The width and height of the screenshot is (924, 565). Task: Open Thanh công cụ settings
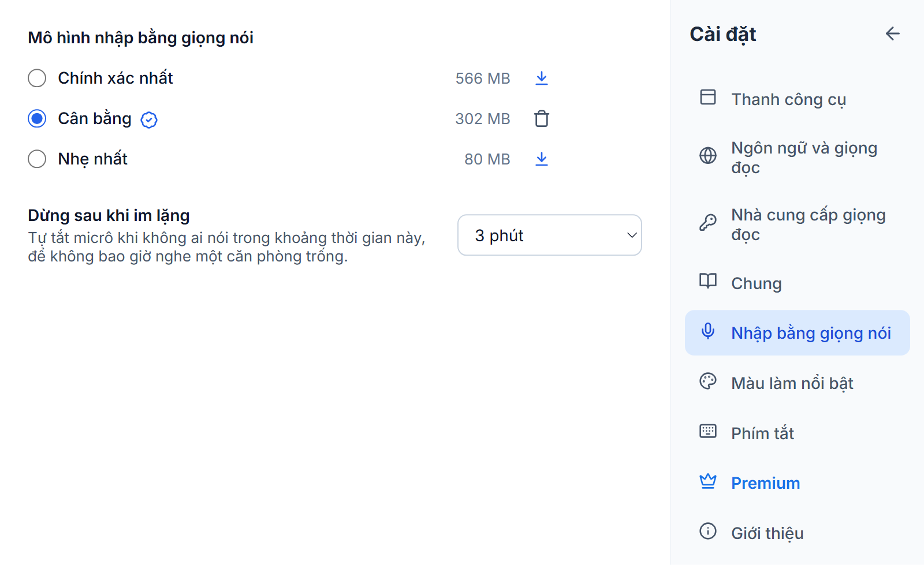(x=797, y=99)
